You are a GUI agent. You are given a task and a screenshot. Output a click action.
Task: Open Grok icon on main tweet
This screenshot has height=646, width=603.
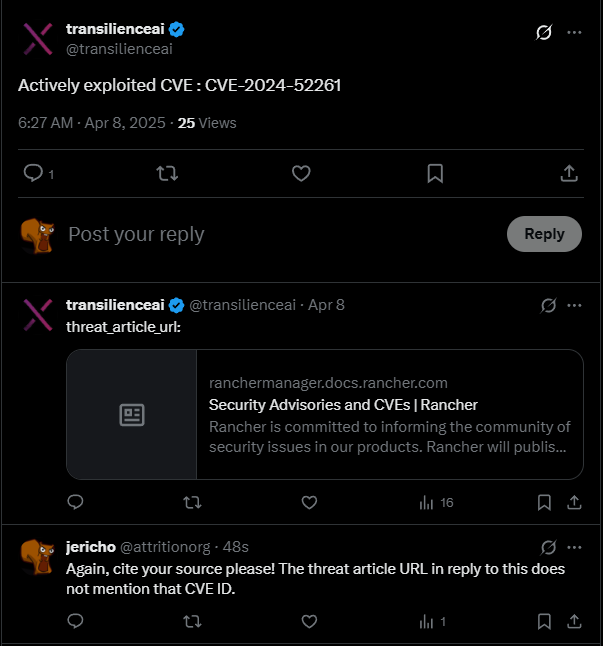544,32
